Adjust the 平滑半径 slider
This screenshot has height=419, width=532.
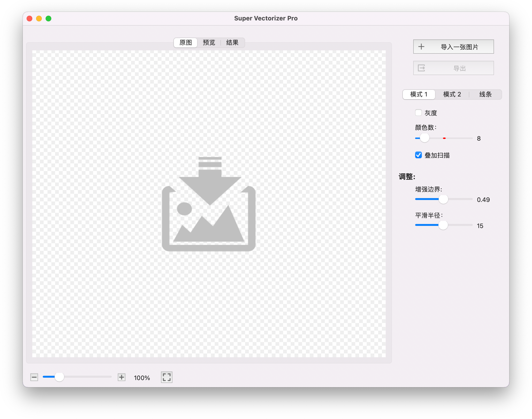tap(444, 225)
